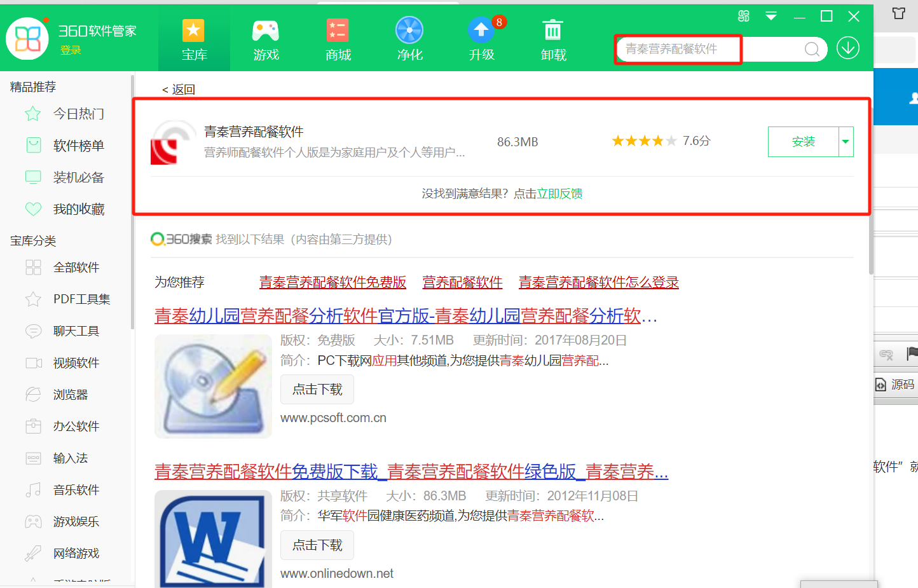Open the 宝库 tab

[194, 39]
